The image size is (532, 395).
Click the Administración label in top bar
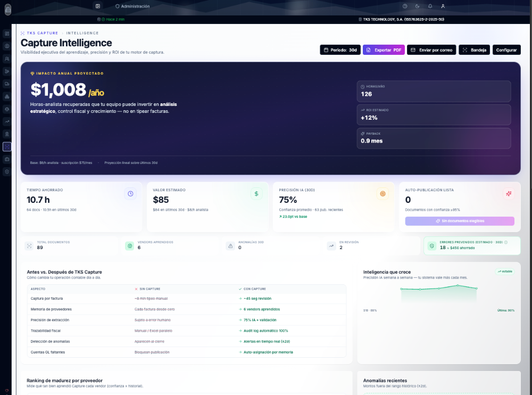point(132,6)
